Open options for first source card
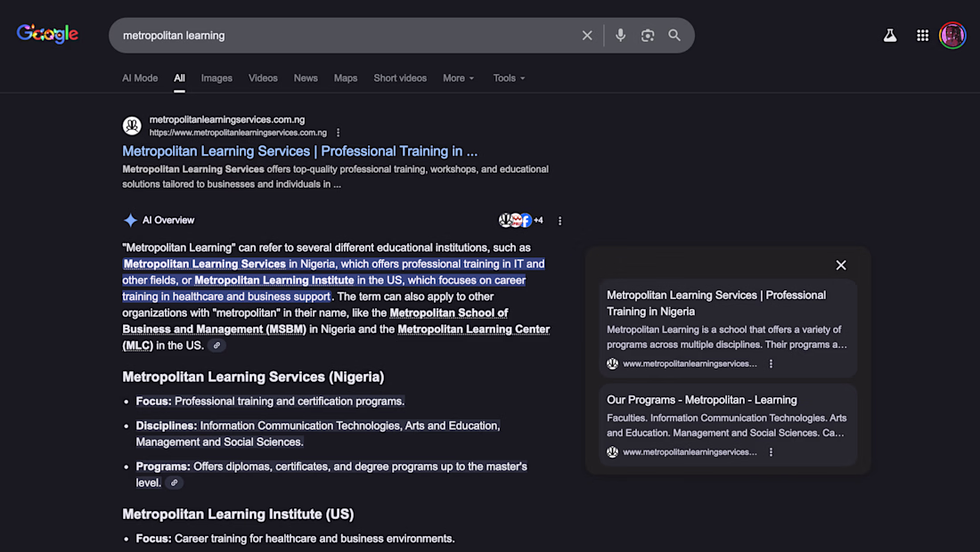Image resolution: width=980 pixels, height=552 pixels. click(771, 363)
